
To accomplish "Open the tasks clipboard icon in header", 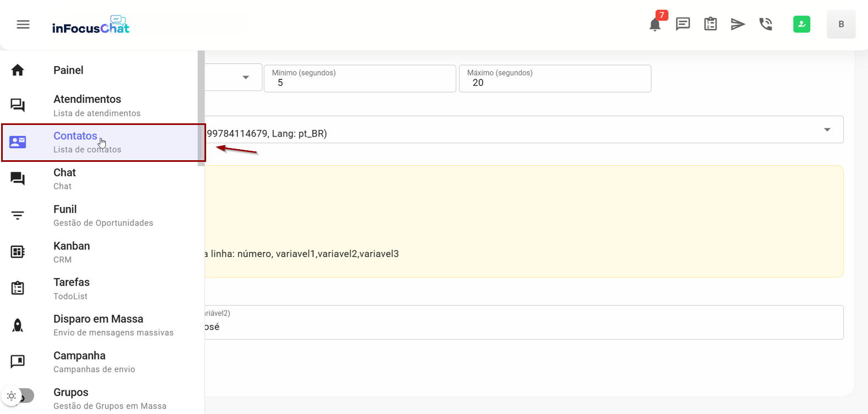I will point(710,24).
